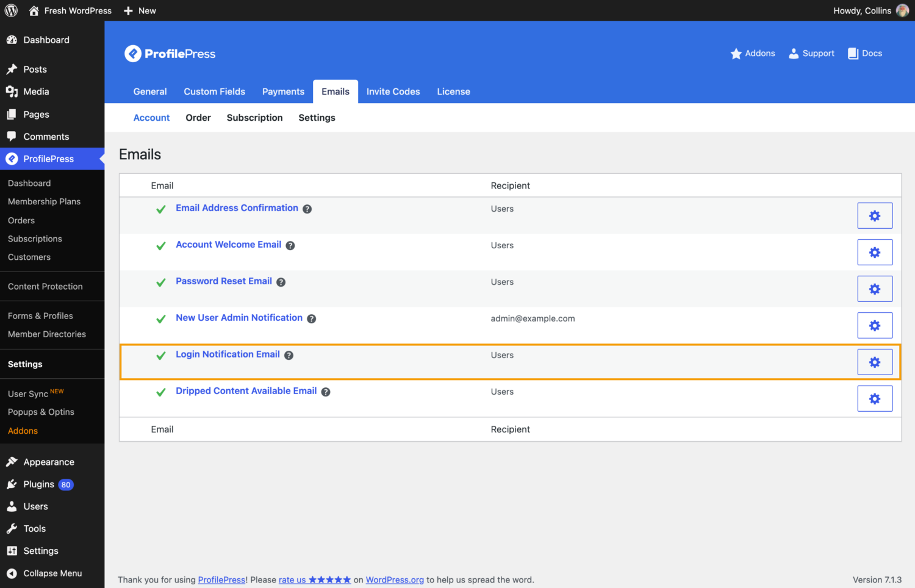Click help icon beside New User Admin Notification
The width and height of the screenshot is (915, 588).
(x=312, y=318)
